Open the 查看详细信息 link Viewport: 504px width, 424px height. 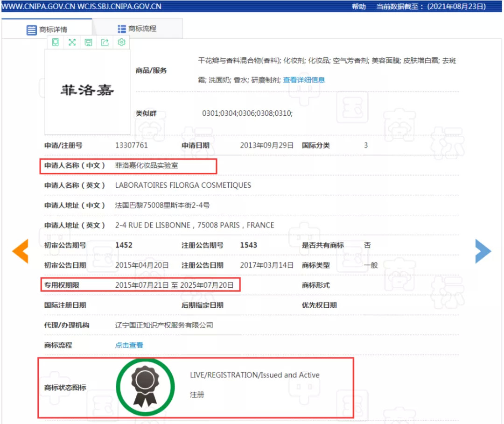click(304, 80)
